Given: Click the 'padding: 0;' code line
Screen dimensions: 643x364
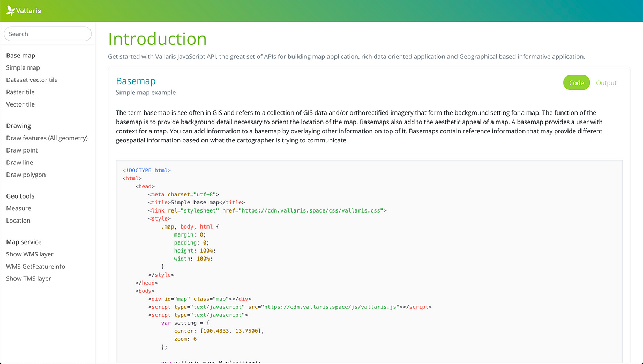Looking at the screenshot, I should [x=192, y=242].
